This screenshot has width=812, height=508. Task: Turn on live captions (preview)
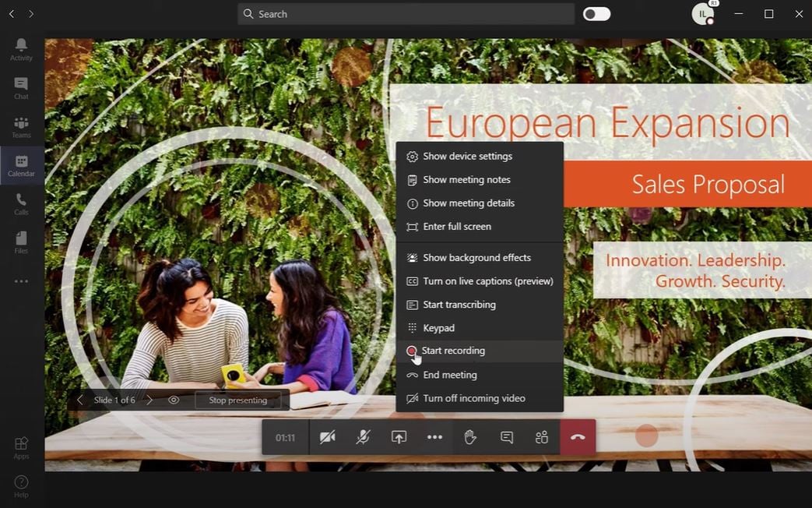coord(480,281)
